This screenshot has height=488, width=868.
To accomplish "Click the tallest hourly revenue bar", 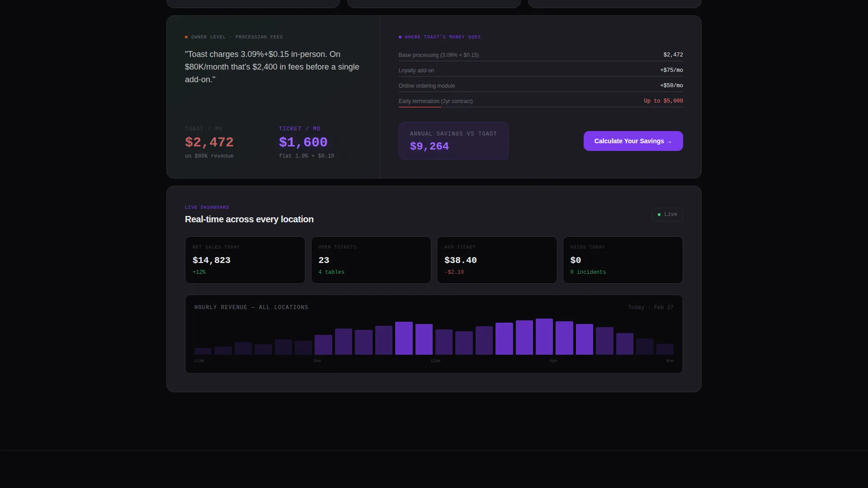I will (544, 337).
